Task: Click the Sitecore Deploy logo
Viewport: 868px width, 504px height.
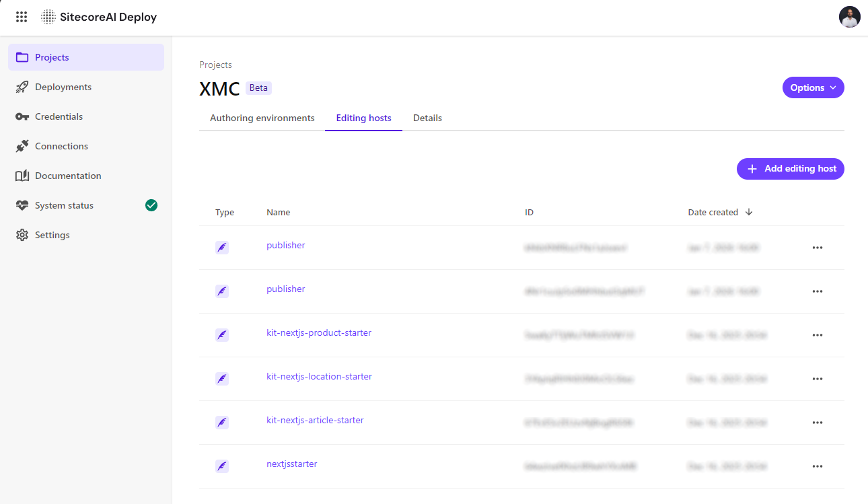Action: (x=99, y=16)
